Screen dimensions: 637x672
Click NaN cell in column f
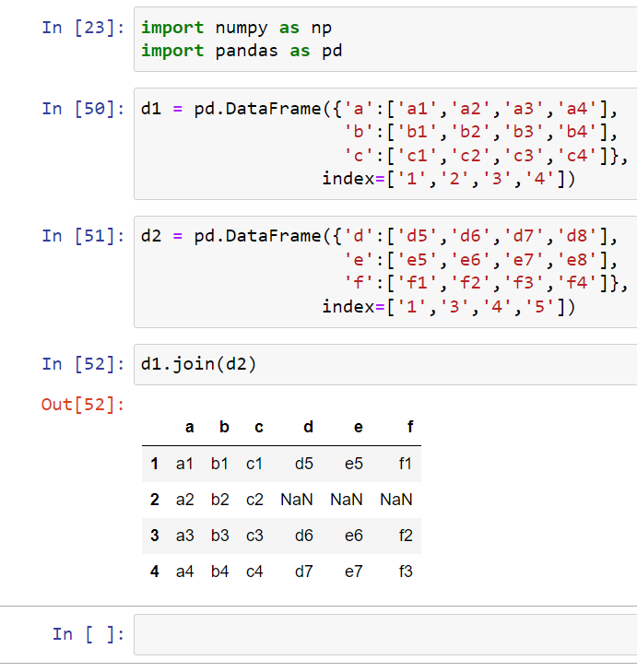tap(396, 500)
